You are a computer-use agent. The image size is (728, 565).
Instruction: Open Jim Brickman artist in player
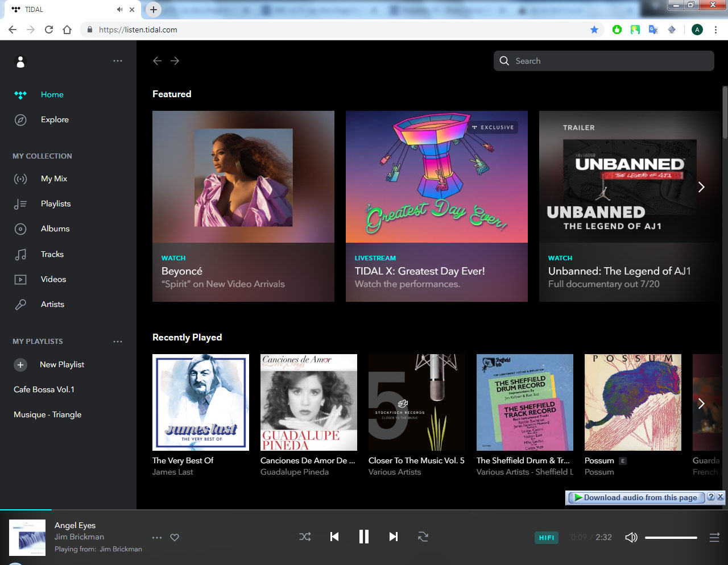pos(79,537)
